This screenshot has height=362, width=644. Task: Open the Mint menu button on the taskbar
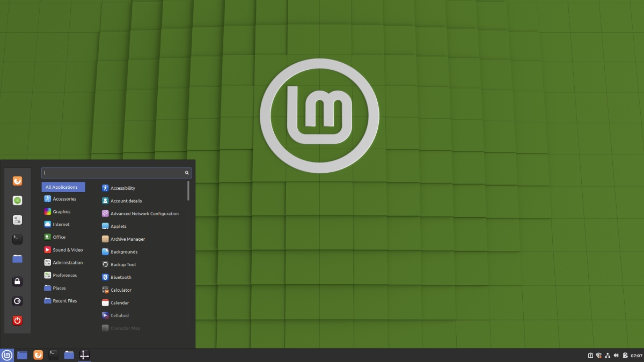pyautogui.click(x=7, y=355)
